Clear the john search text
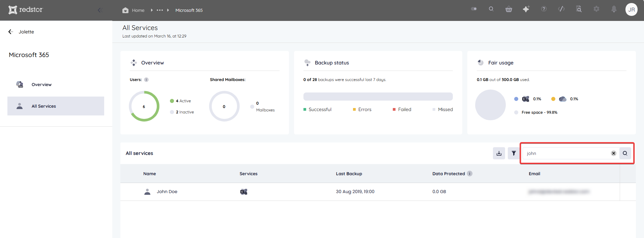Image resolution: width=644 pixels, height=238 pixels. coord(614,153)
